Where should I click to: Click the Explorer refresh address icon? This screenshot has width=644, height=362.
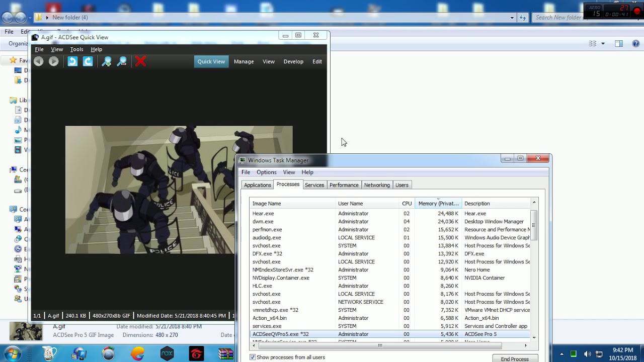(523, 18)
